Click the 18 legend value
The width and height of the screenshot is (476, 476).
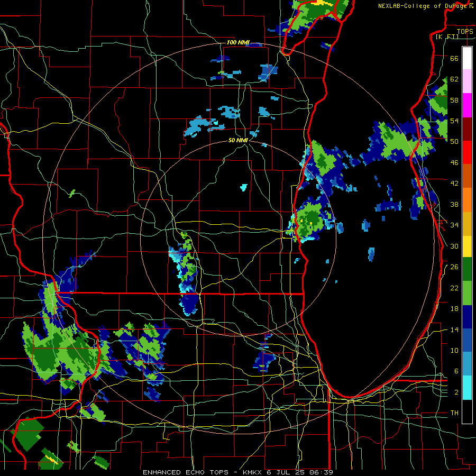[454, 309]
